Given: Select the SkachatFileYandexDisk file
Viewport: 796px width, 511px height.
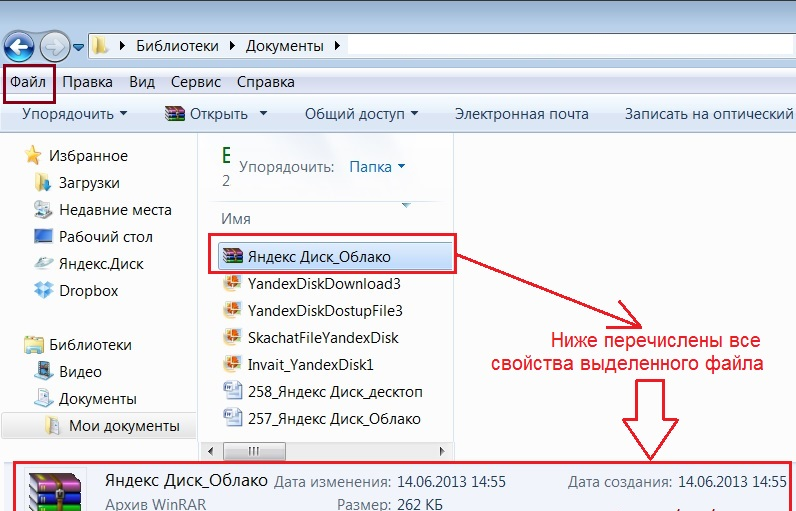Looking at the screenshot, I should [x=323, y=337].
